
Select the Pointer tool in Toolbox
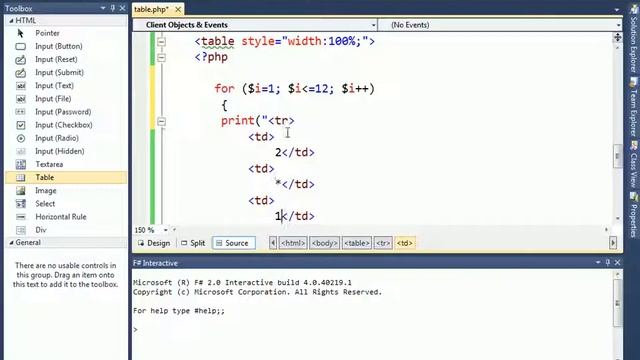point(66,33)
